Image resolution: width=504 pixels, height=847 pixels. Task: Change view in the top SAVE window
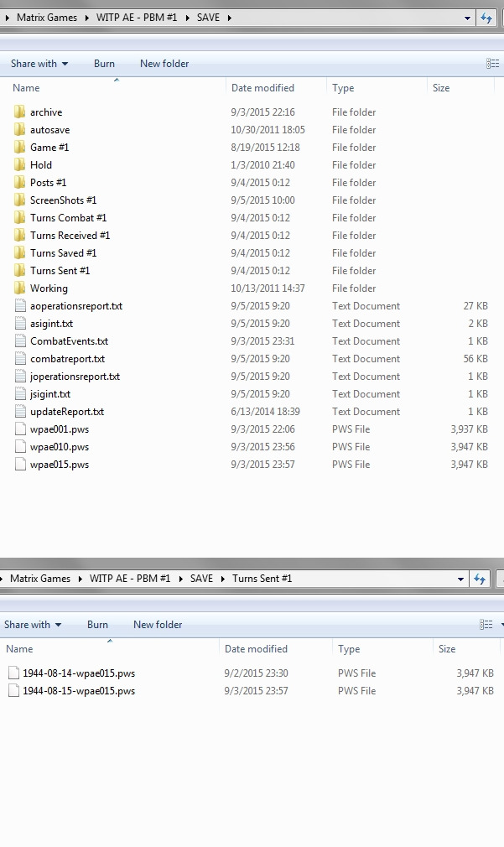coord(492,64)
